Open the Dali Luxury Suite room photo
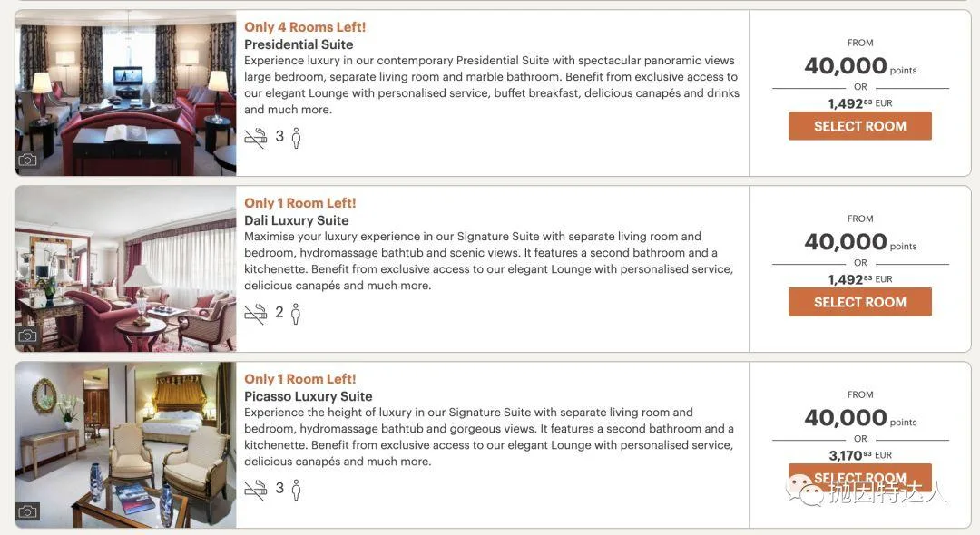This screenshot has height=535, width=980. (125, 267)
